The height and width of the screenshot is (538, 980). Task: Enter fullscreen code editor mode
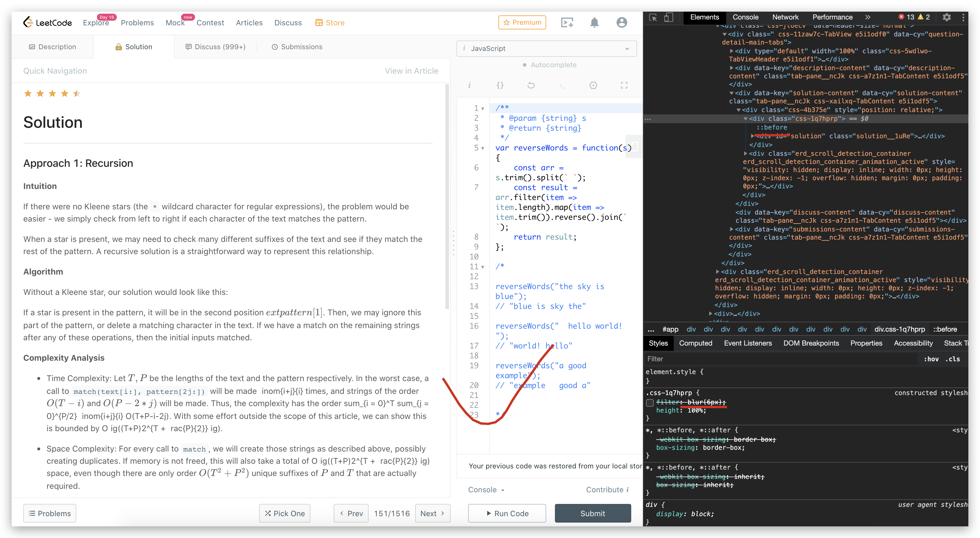coord(624,85)
